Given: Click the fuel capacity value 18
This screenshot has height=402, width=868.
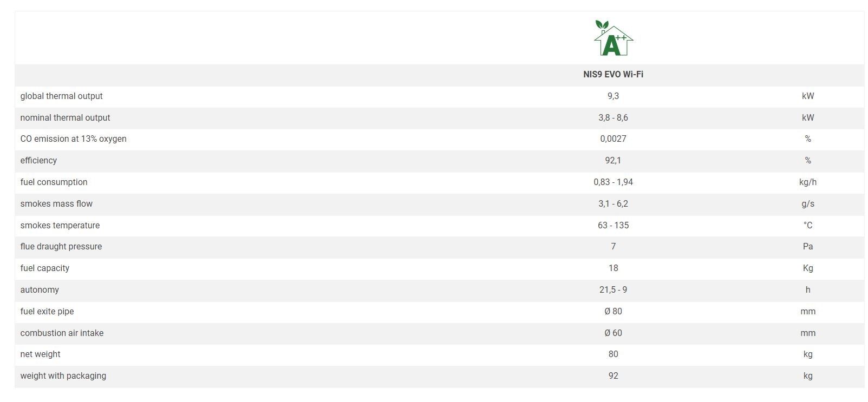Looking at the screenshot, I should click(x=613, y=268).
